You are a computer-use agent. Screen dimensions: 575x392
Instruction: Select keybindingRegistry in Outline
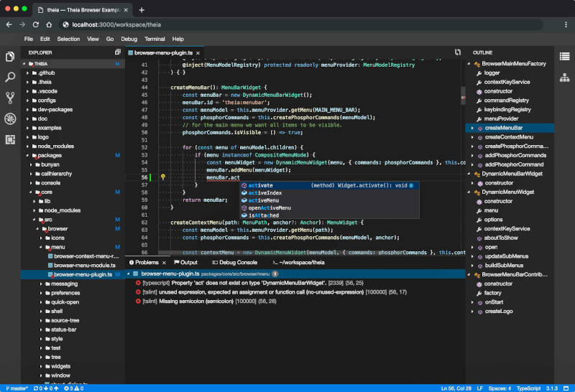(510, 110)
